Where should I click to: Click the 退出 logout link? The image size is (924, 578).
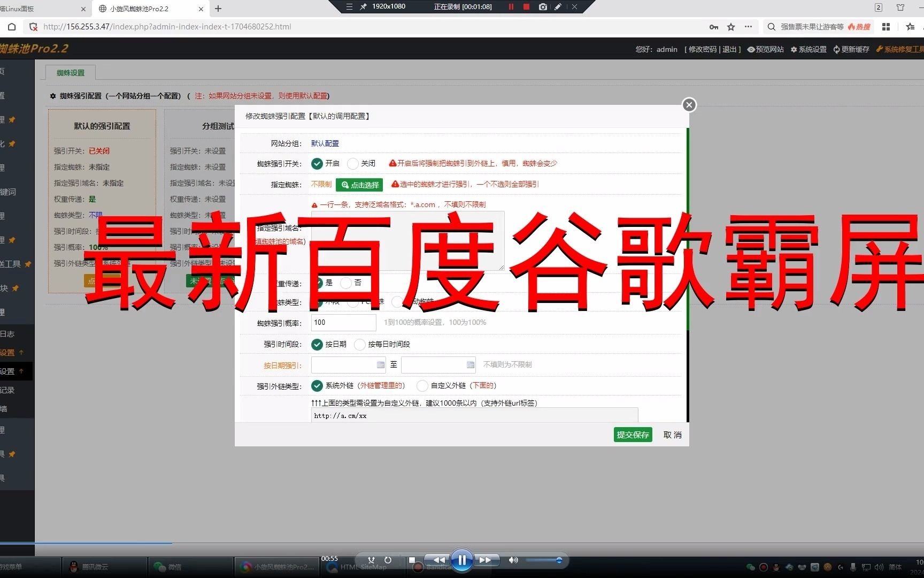tap(729, 49)
